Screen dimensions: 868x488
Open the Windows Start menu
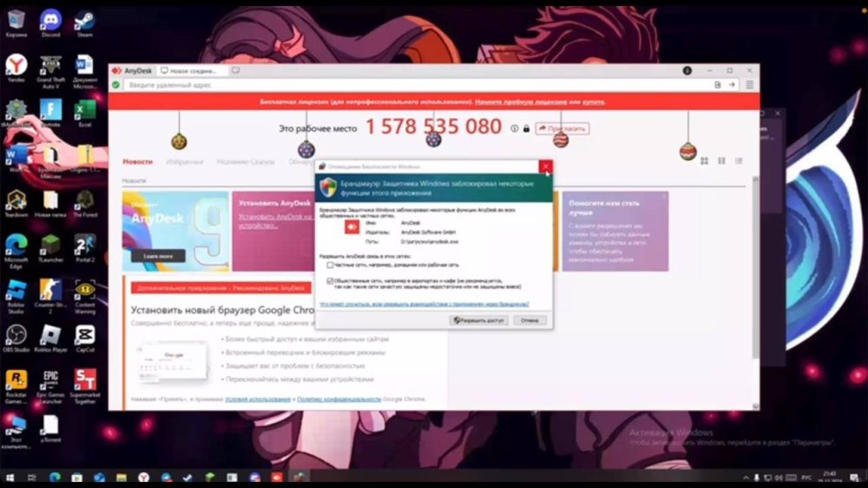[10, 478]
